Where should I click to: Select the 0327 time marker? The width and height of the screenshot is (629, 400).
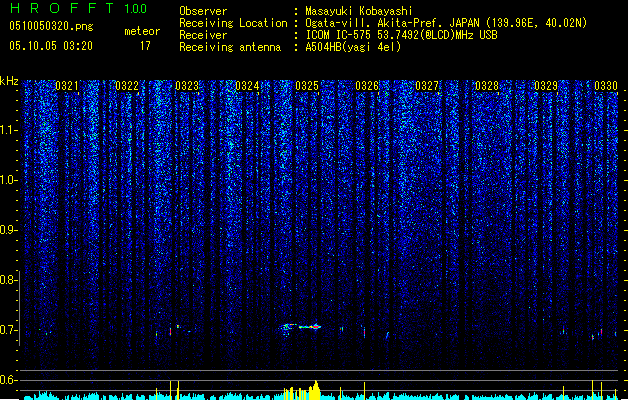[427, 86]
